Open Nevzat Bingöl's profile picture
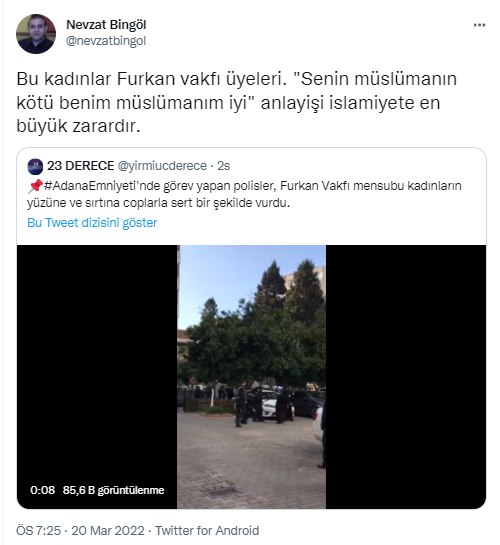 pyautogui.click(x=36, y=34)
